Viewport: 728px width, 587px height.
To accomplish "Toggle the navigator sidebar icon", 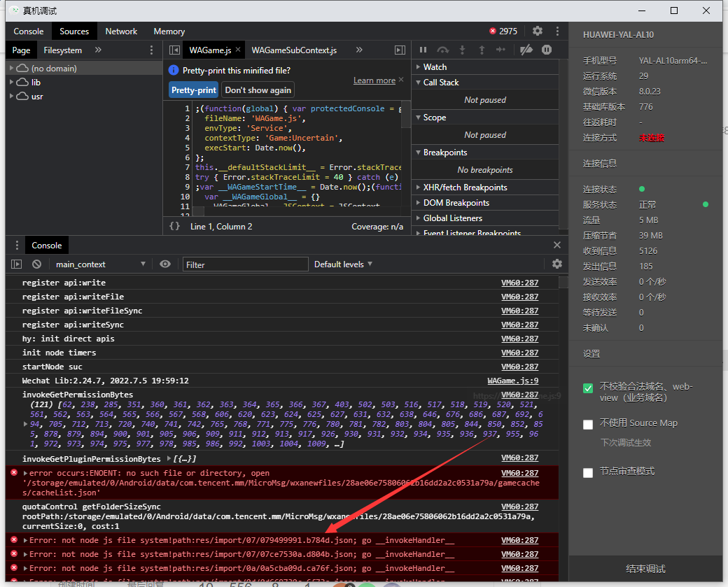I will click(174, 50).
